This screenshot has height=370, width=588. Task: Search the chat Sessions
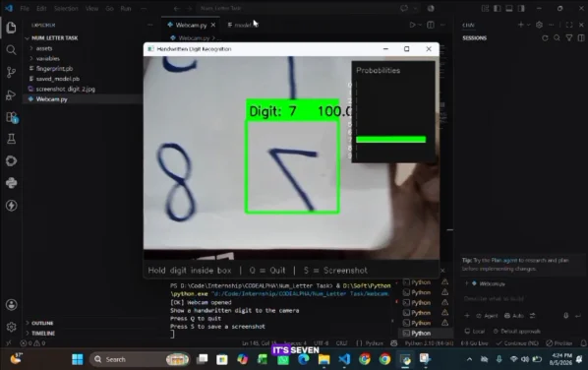[x=557, y=38]
